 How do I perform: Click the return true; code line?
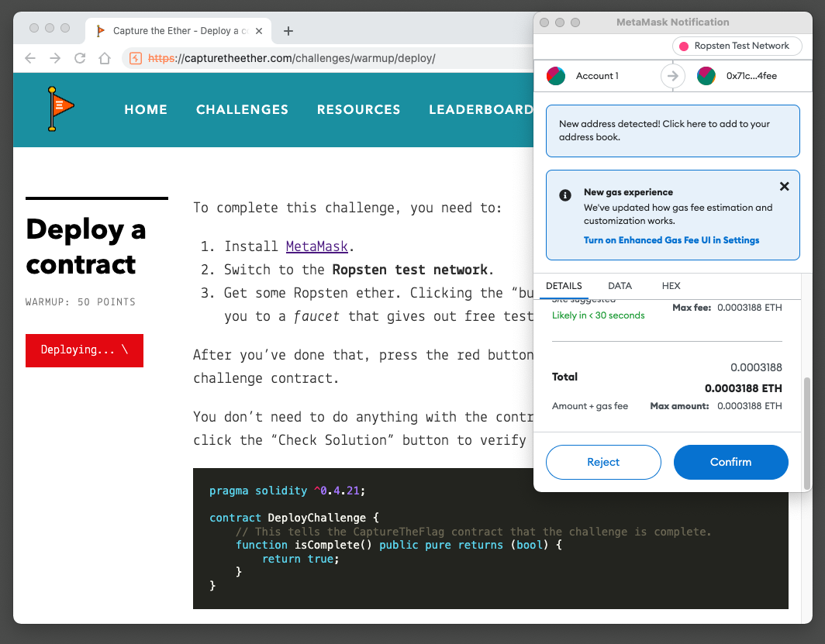[x=301, y=559]
